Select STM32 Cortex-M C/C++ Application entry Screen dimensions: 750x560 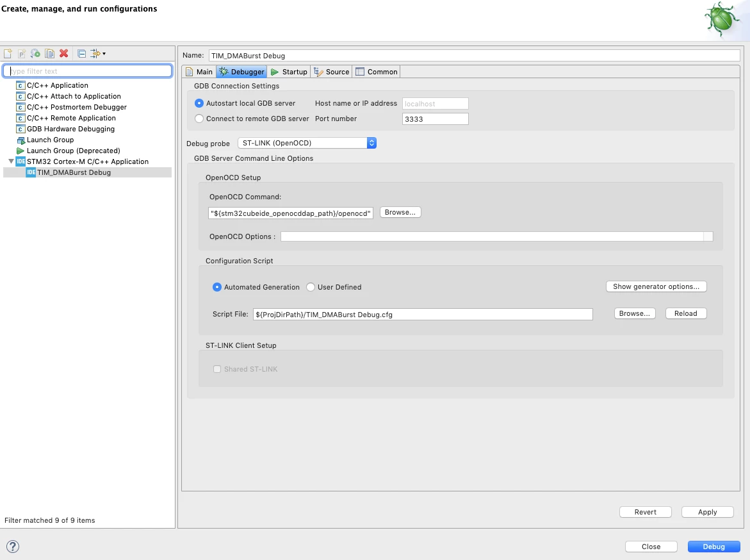pos(88,161)
